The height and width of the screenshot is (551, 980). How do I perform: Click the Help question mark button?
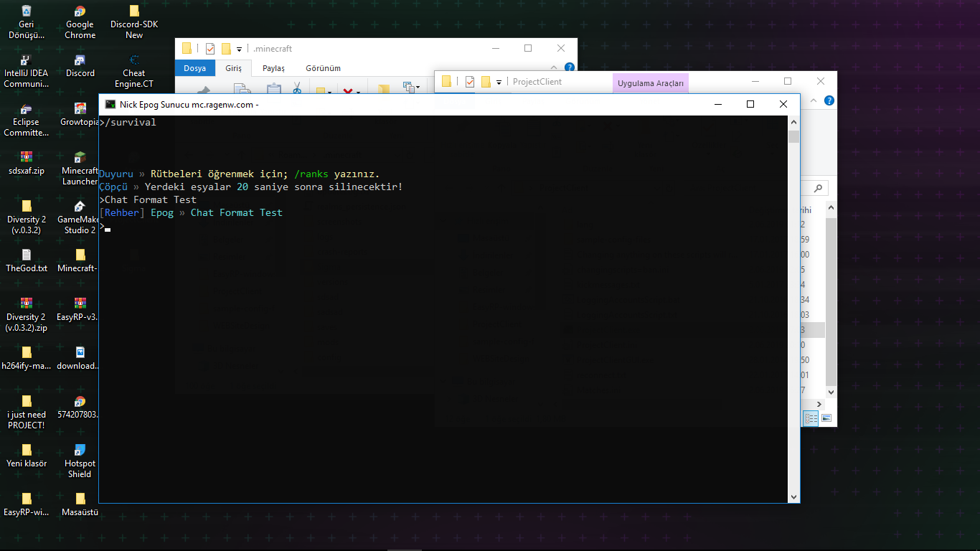(x=569, y=68)
